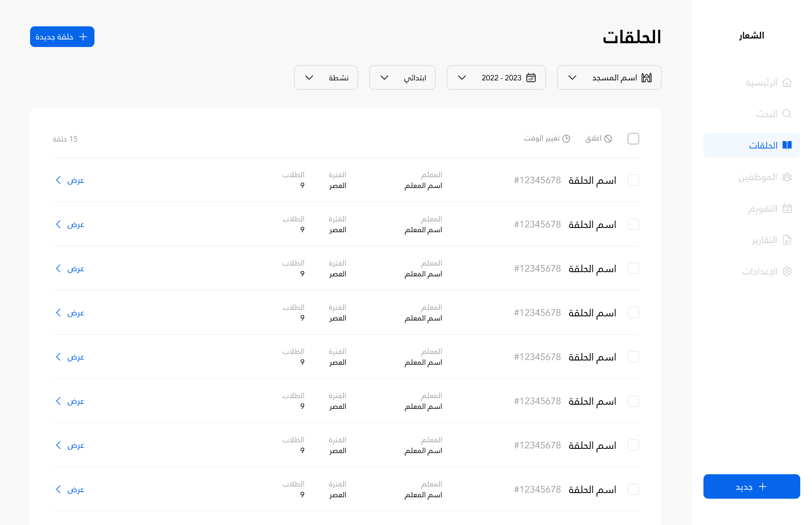Click the clock icon for تغيير الوقت
Image resolution: width=812 pixels, height=525 pixels.
pos(566,139)
